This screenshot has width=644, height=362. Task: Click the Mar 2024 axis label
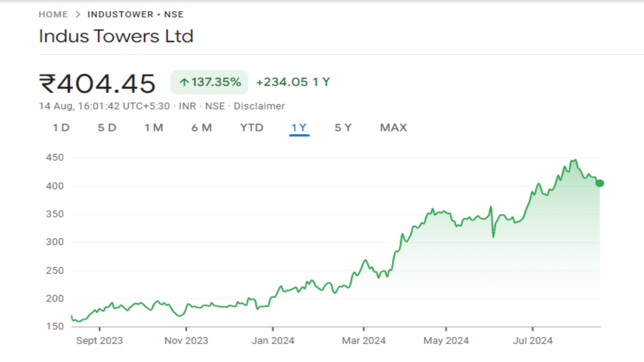pyautogui.click(x=364, y=341)
